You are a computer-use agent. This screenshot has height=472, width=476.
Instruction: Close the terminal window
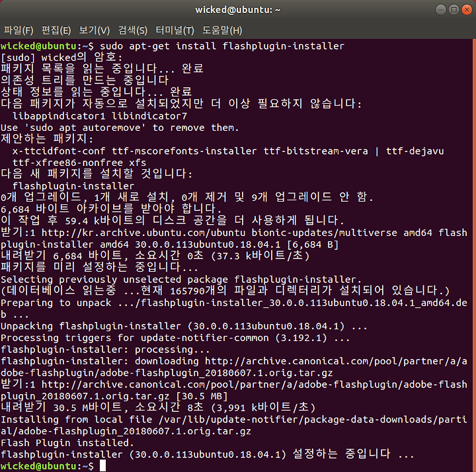pos(467,10)
